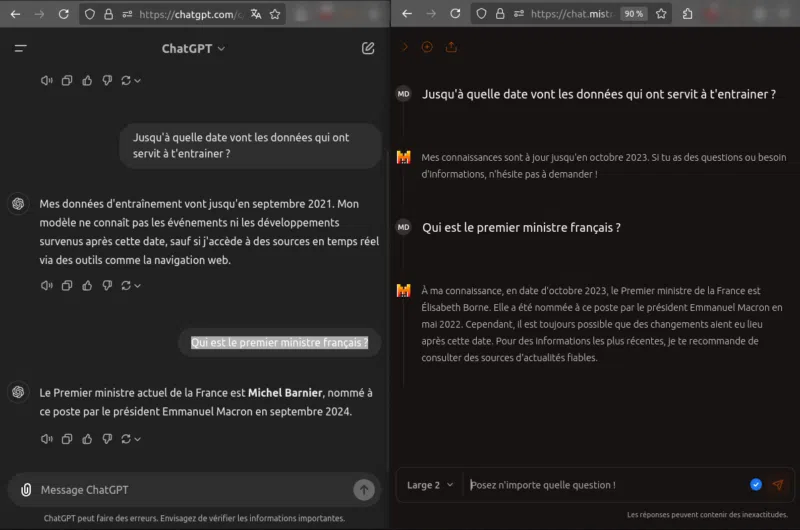Click the paperclip attach icon in ChatGPT

pyautogui.click(x=26, y=490)
